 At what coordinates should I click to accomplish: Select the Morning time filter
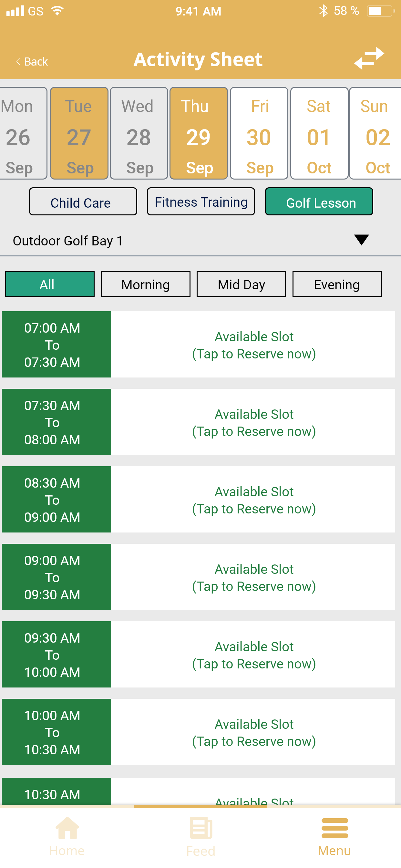(146, 284)
